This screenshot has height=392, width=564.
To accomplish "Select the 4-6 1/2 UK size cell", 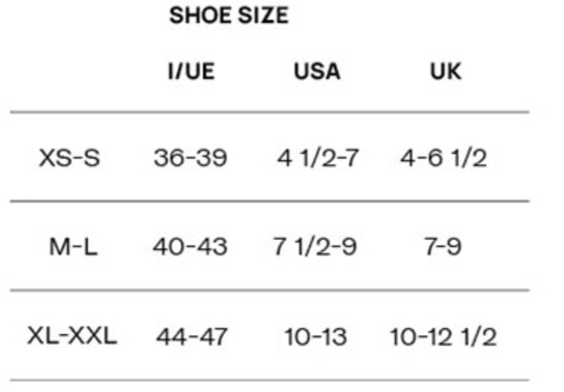I will click(x=444, y=159).
